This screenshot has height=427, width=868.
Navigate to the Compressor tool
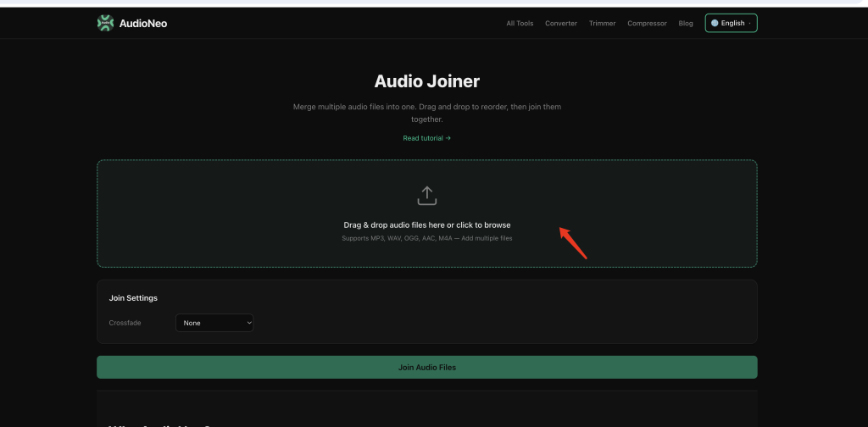[647, 23]
